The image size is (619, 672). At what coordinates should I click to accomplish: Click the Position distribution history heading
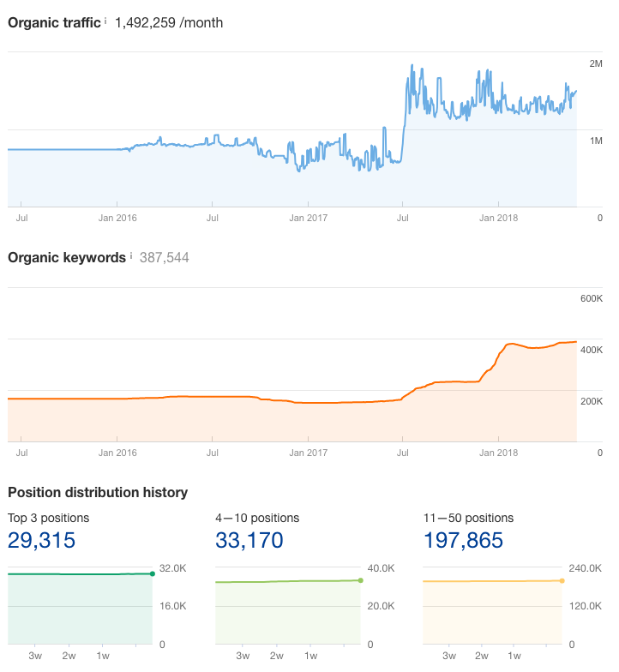98,492
